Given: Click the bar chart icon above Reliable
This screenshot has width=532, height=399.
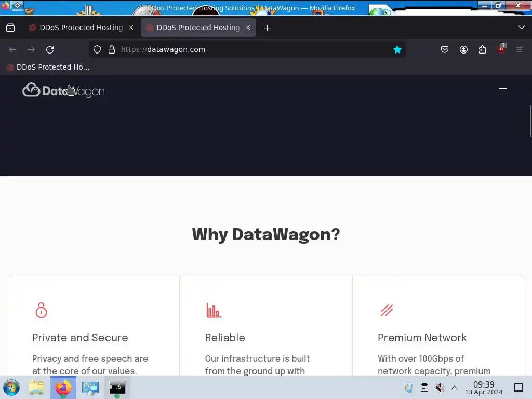Looking at the screenshot, I should click(x=214, y=310).
